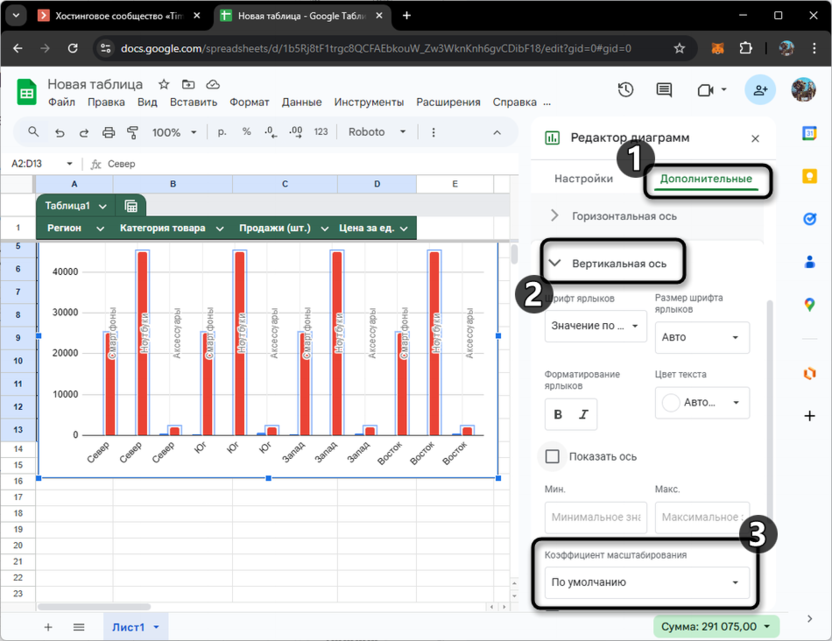Click the Мин. minimum value field
This screenshot has height=641, width=832.
click(595, 517)
